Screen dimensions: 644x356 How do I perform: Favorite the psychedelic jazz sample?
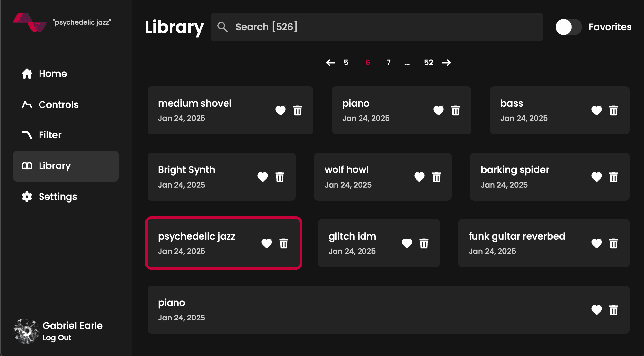tap(267, 243)
